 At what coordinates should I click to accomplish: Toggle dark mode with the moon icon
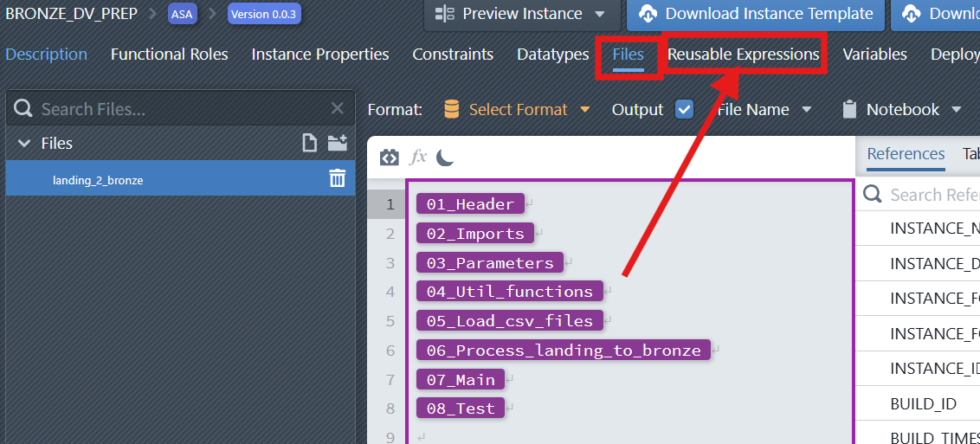[x=445, y=158]
